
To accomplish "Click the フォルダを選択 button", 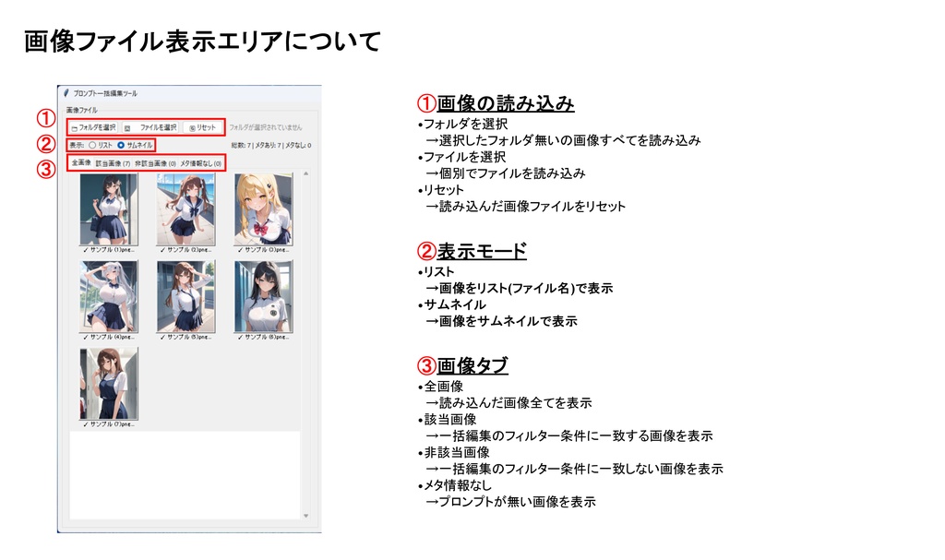I will pos(93,127).
